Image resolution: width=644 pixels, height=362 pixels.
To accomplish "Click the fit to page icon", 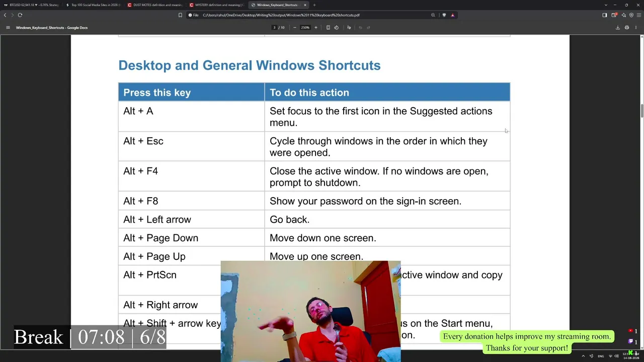I will 328,28.
